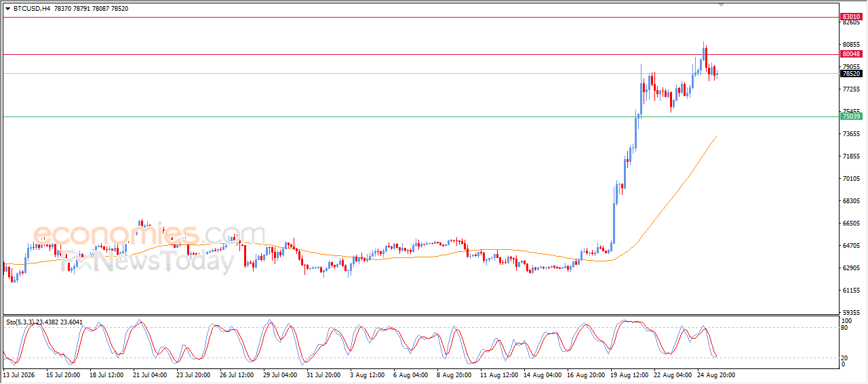Click the black 78520 current price tag
This screenshot has height=384, width=868.
point(851,73)
